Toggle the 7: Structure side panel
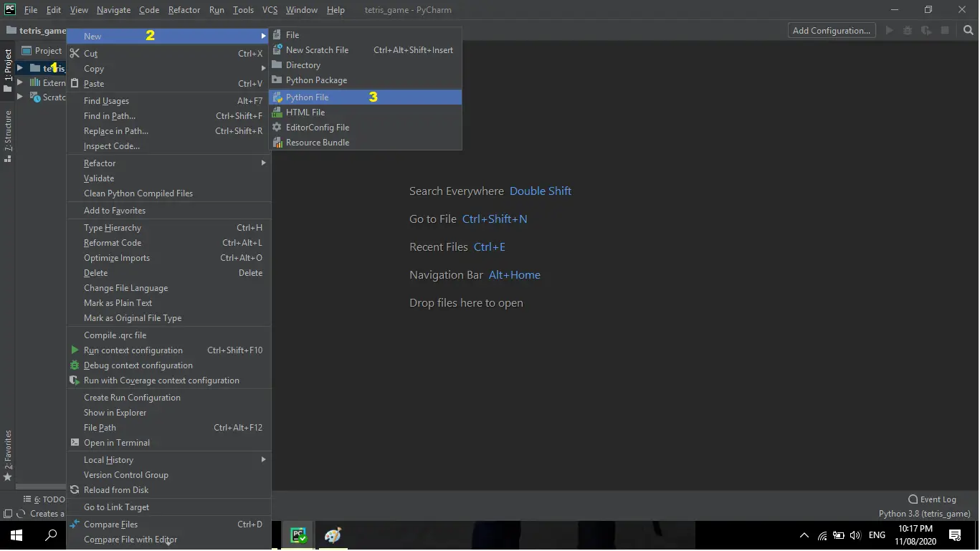The height and width of the screenshot is (551, 980). 8,135
